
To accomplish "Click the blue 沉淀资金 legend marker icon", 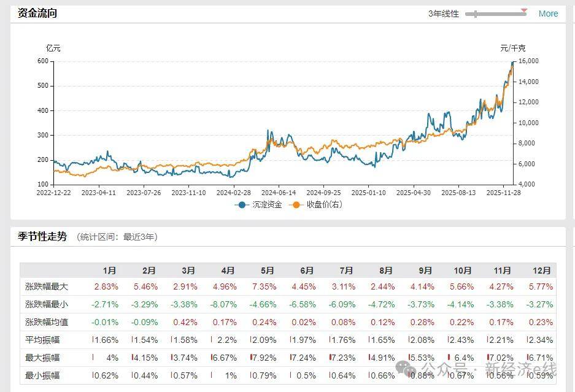I will 242,205.
